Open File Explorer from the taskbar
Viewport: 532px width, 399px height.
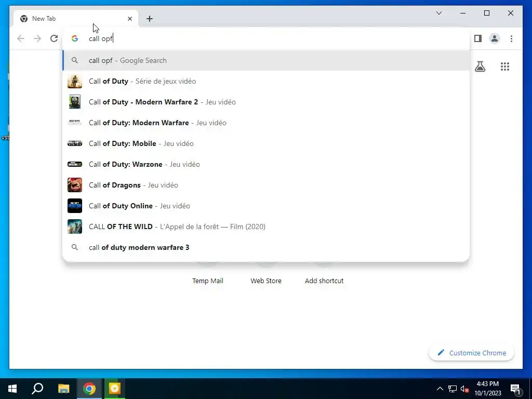point(63,389)
